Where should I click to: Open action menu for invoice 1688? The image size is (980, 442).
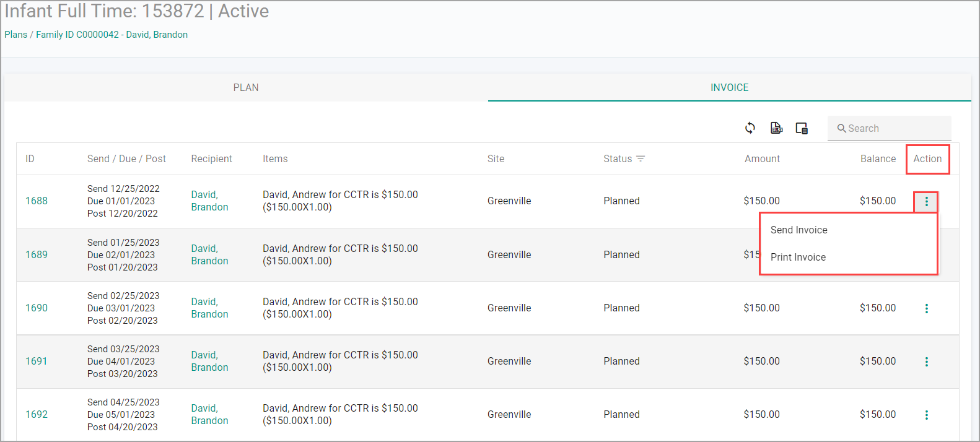[927, 201]
